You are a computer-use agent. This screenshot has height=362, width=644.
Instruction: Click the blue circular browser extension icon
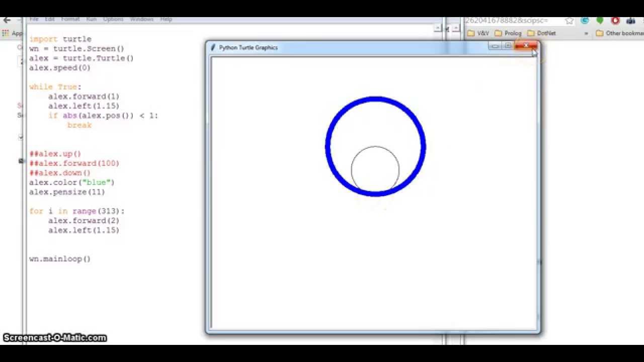585,21
